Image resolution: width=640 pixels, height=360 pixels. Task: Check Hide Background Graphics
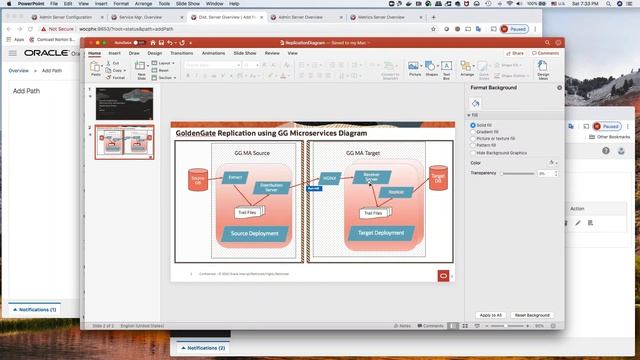(473, 153)
